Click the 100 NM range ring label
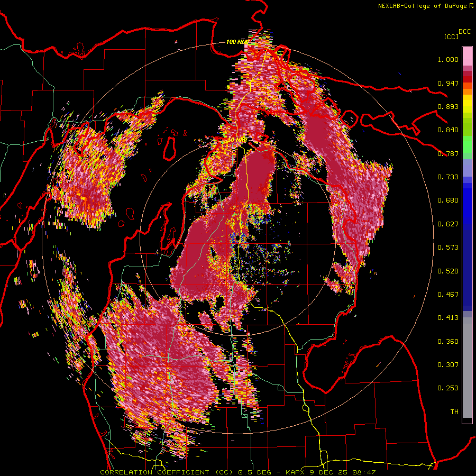 (x=237, y=42)
